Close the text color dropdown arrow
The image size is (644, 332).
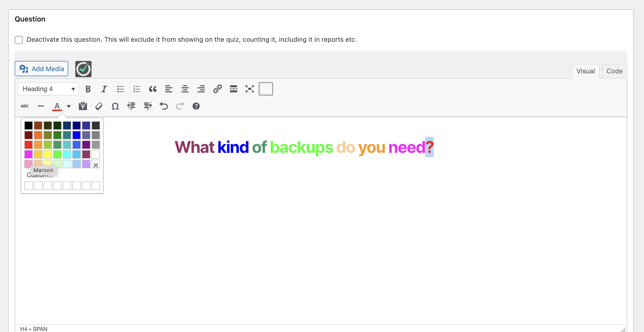click(x=69, y=106)
